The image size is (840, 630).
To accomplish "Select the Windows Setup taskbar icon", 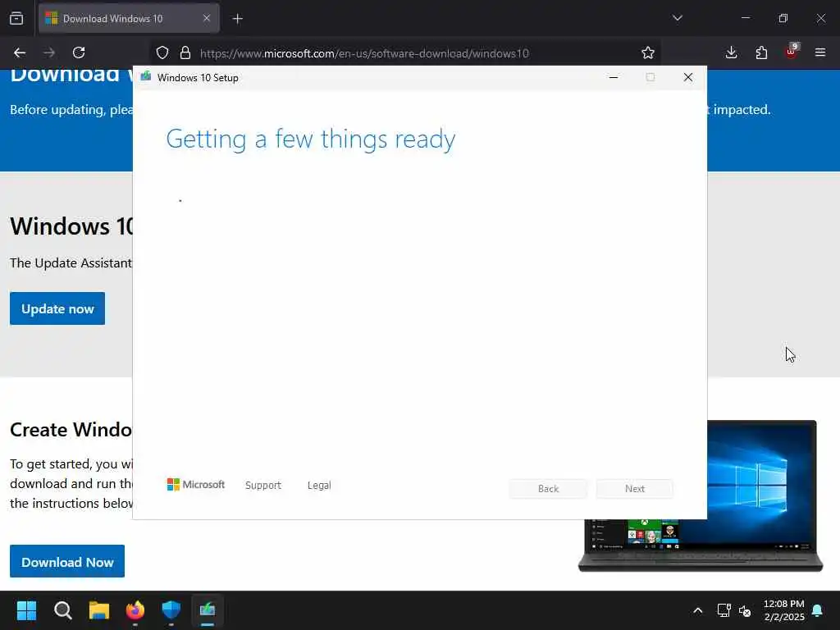I will click(x=208, y=610).
